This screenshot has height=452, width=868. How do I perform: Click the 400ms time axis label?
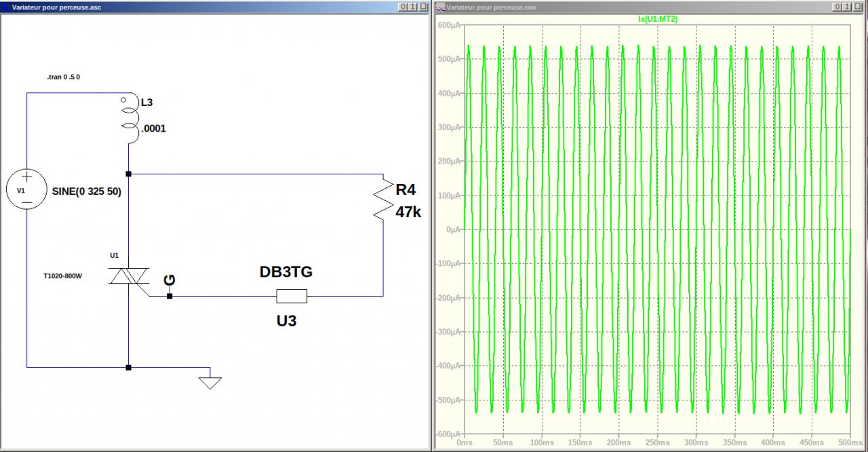pyautogui.click(x=773, y=442)
